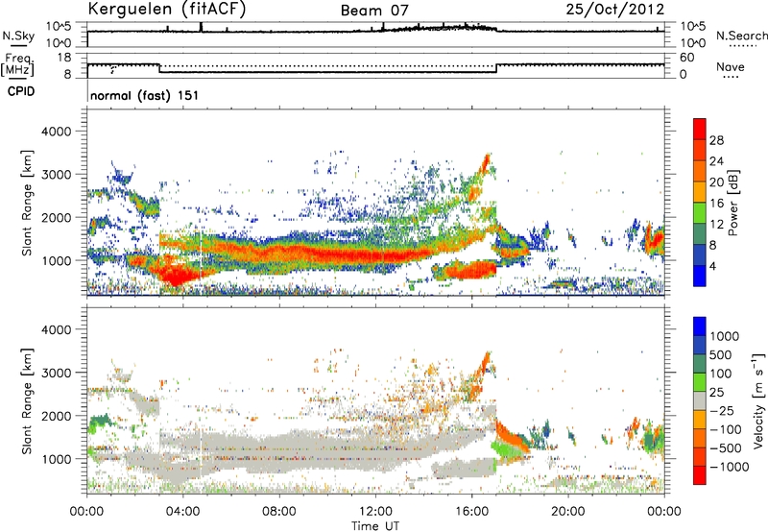Click the date '25/Oct/2012'
The image size is (768, 532).
(615, 10)
